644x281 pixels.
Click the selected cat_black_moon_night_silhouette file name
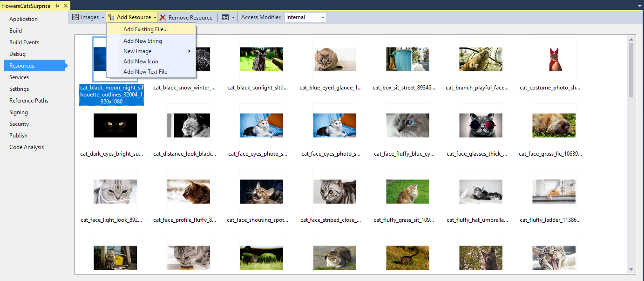(112, 95)
